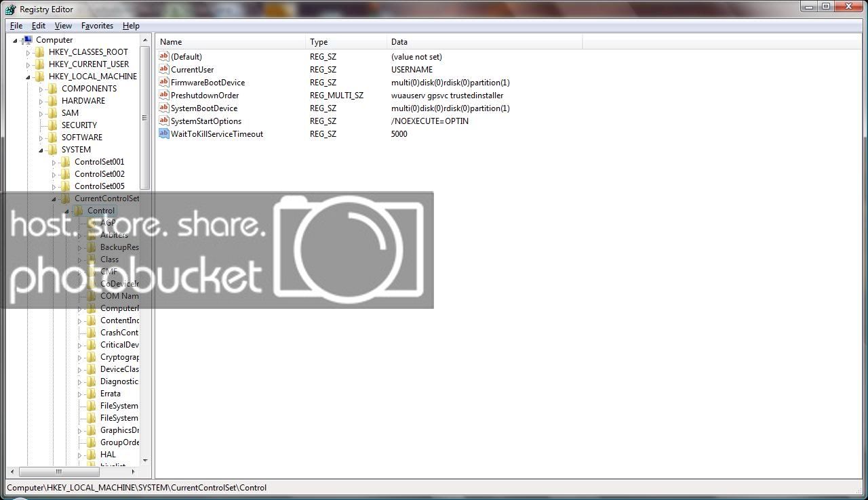Click the tree's horizontal scrollbar right arrow
Image resolution: width=868 pixels, height=500 pixels.
pos(134,472)
